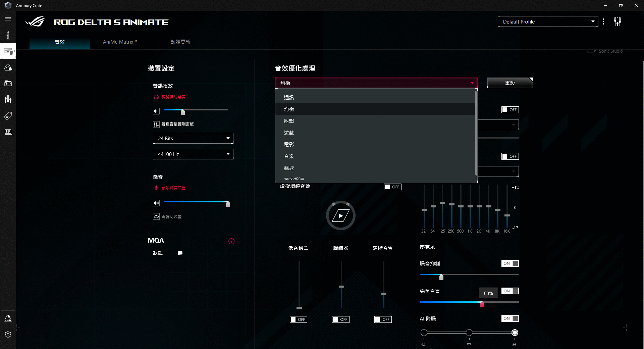
Task: Toggle the AI noise cancellation ON switch
Action: click(x=510, y=318)
